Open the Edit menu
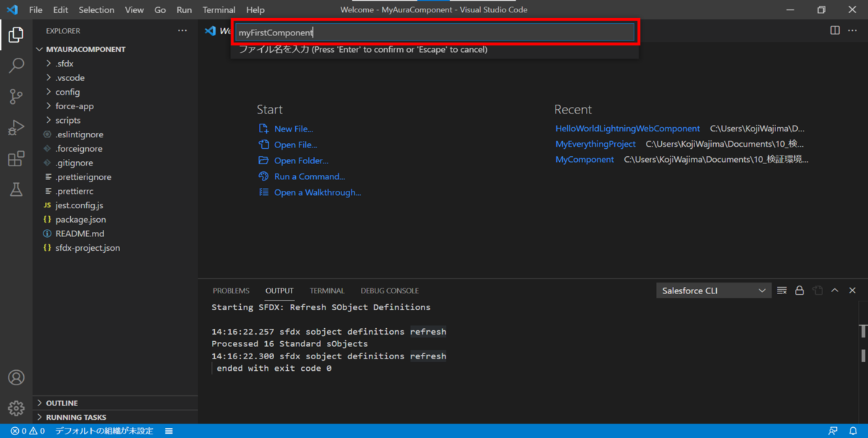This screenshot has width=868, height=438. point(61,10)
